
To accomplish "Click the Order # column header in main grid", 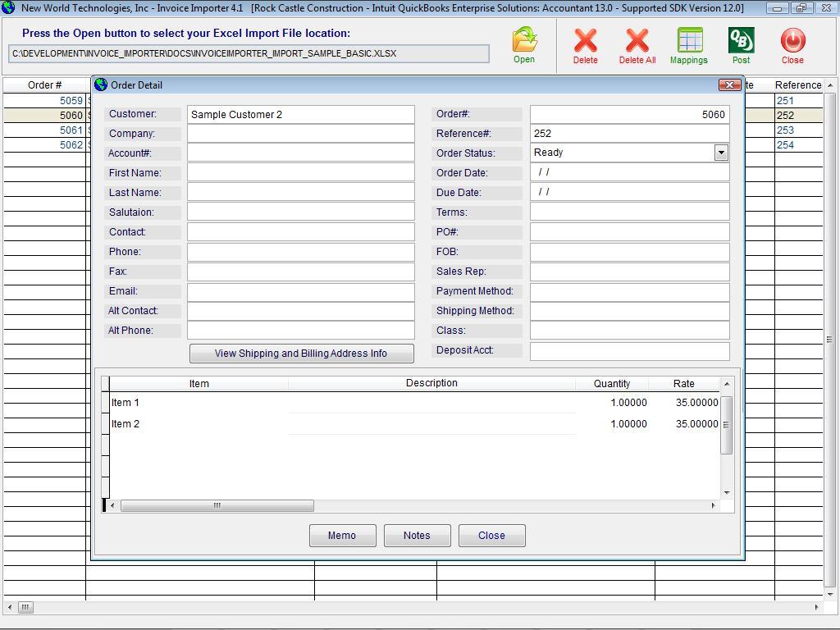I will tap(44, 85).
